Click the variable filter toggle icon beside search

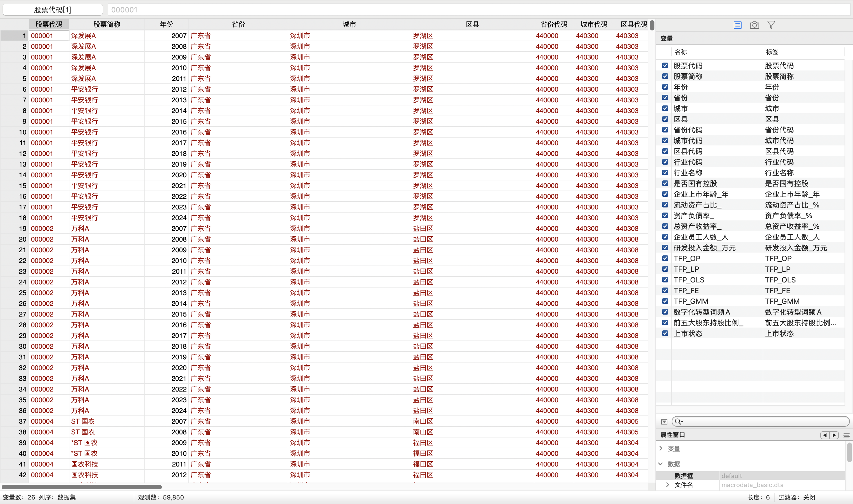(664, 421)
